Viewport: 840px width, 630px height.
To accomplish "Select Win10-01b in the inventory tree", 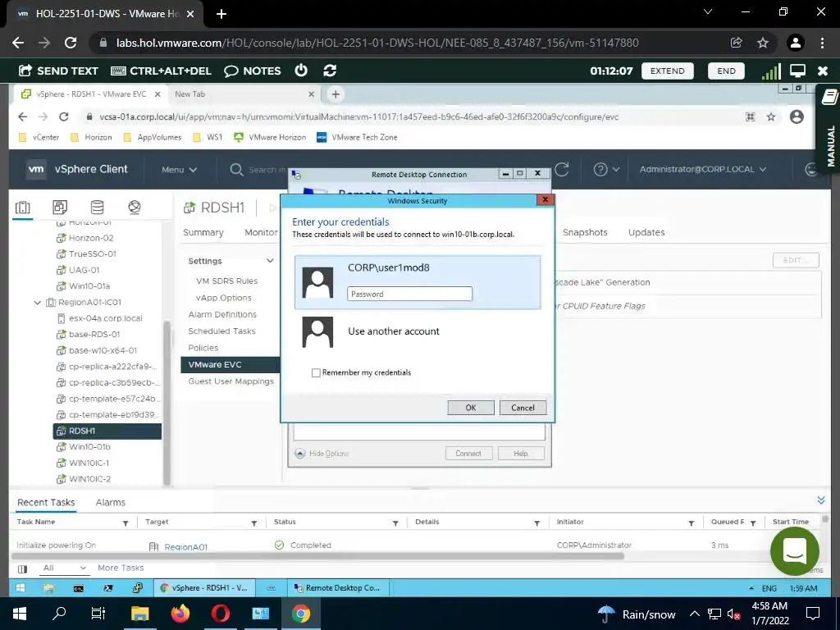I will [x=89, y=447].
